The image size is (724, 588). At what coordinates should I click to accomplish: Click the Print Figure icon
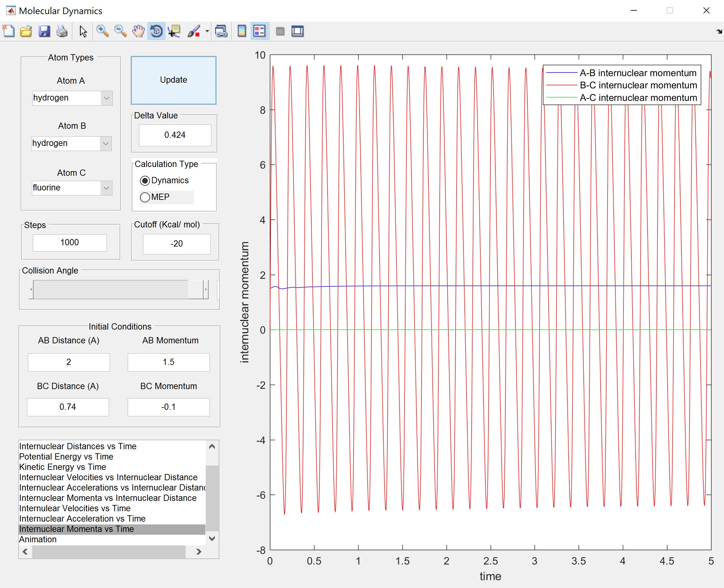pyautogui.click(x=62, y=31)
